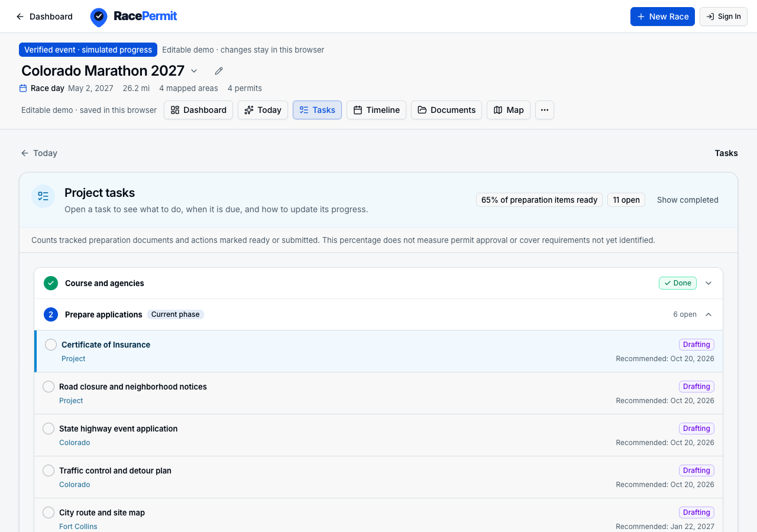The height and width of the screenshot is (532, 757).
Task: Click the Verified event simulated progress badge
Action: pos(88,50)
